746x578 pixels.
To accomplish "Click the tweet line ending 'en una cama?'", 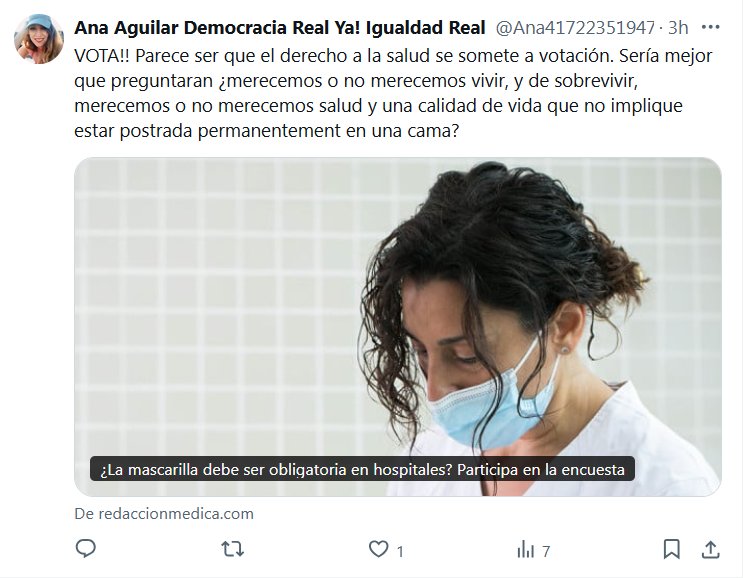I will click(x=266, y=130).
